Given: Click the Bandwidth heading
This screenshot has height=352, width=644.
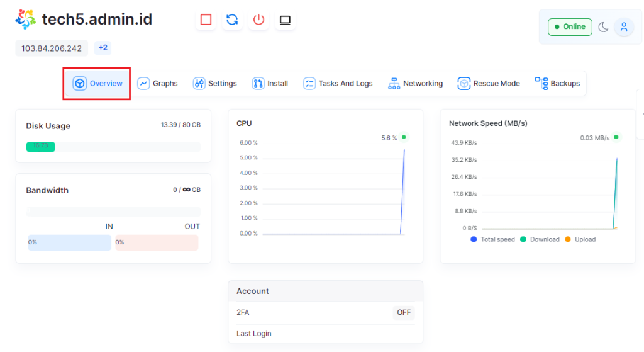Looking at the screenshot, I should point(47,190).
